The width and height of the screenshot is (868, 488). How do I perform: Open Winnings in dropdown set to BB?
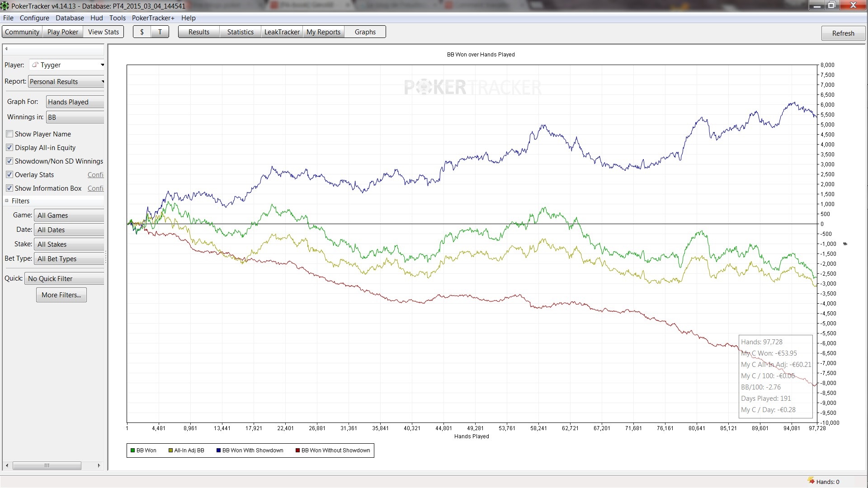click(75, 117)
